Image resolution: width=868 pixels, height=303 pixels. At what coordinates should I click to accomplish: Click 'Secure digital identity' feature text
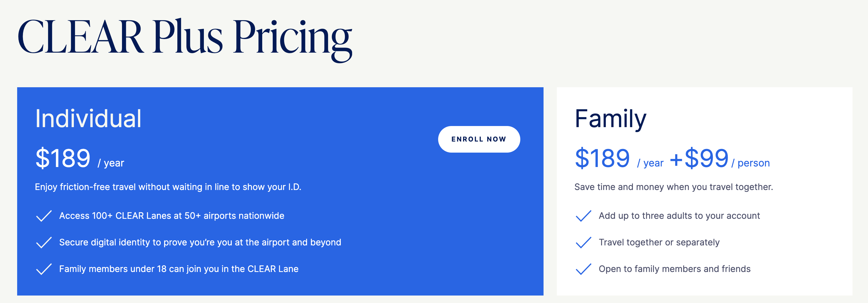[x=200, y=242]
